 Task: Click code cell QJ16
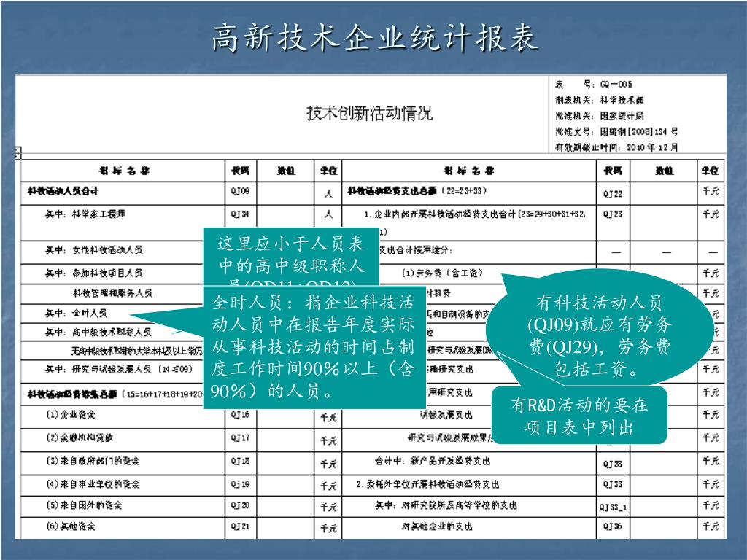[x=241, y=415]
